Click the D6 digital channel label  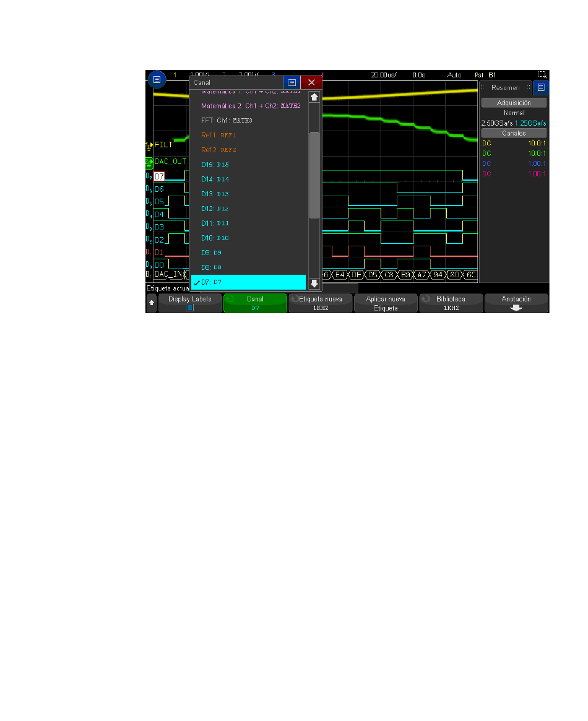point(159,189)
